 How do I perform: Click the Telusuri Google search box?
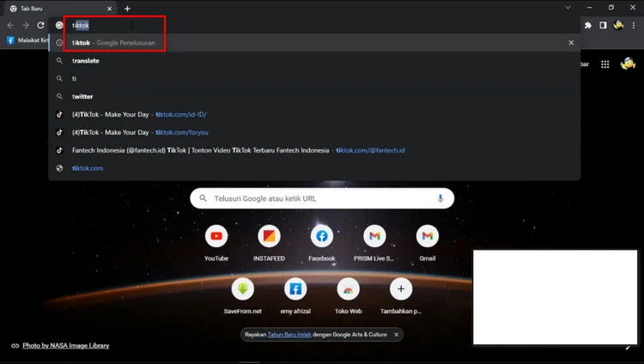322,198
